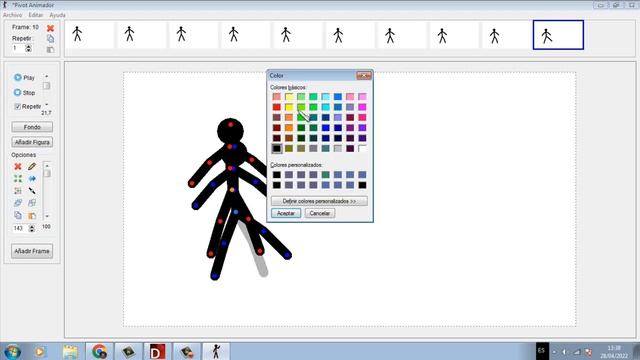
Task: Open the Archivo menu
Action: [12, 15]
